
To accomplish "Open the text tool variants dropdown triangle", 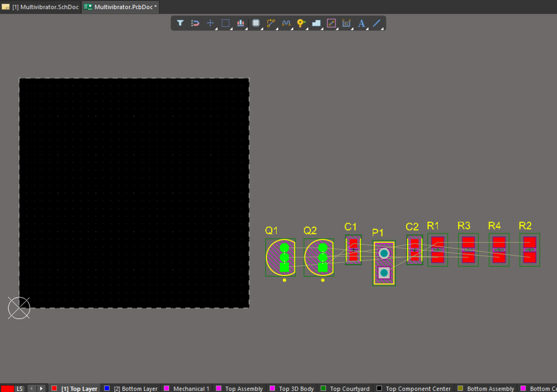I will point(368,28).
